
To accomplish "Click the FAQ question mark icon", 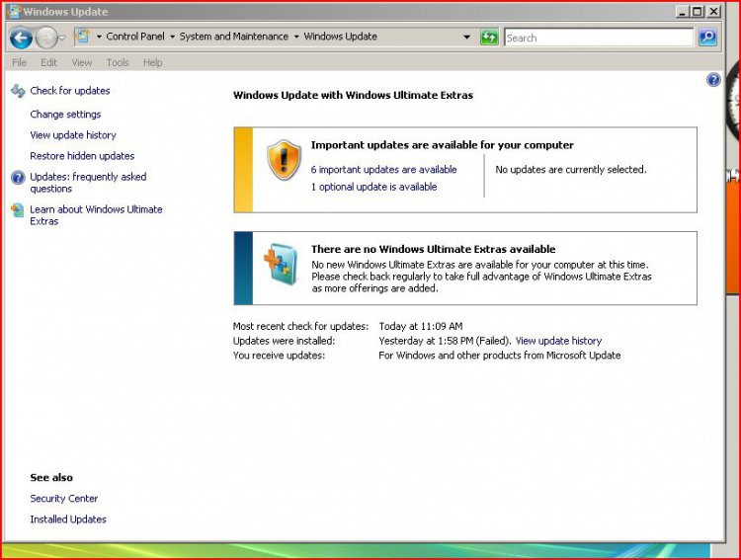I will point(18,178).
